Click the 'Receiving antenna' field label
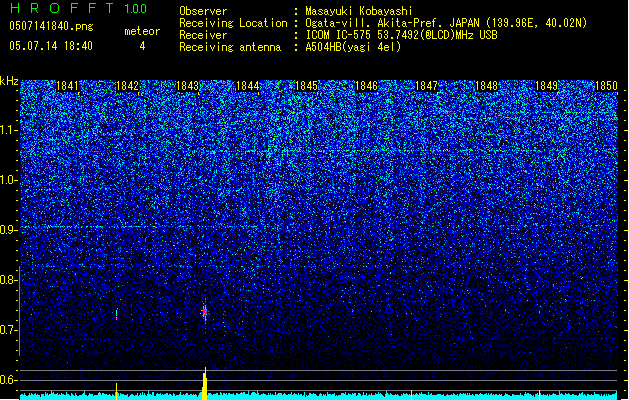The image size is (629, 400). coord(230,47)
